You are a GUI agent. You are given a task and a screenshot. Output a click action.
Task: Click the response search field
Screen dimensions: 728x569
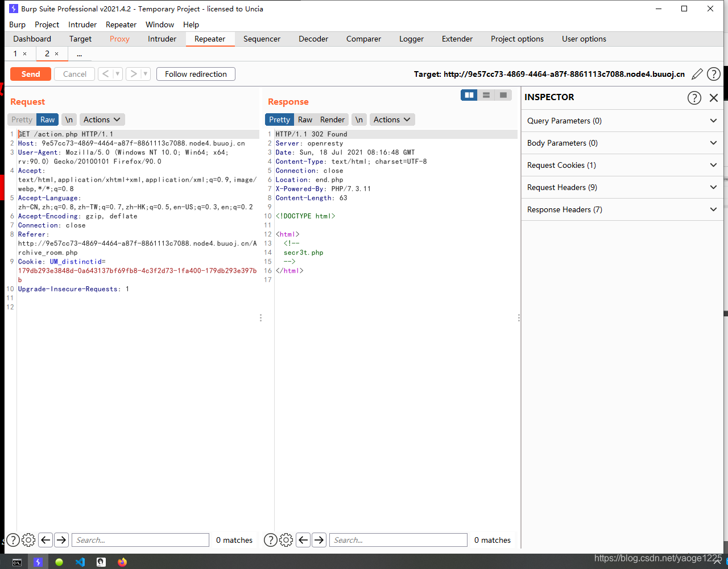(398, 540)
